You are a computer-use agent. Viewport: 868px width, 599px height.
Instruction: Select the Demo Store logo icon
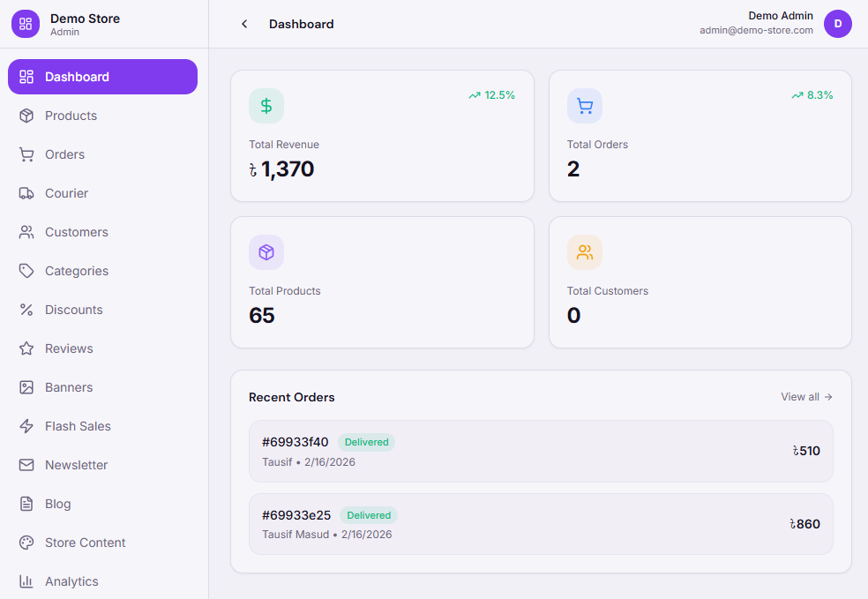25,24
